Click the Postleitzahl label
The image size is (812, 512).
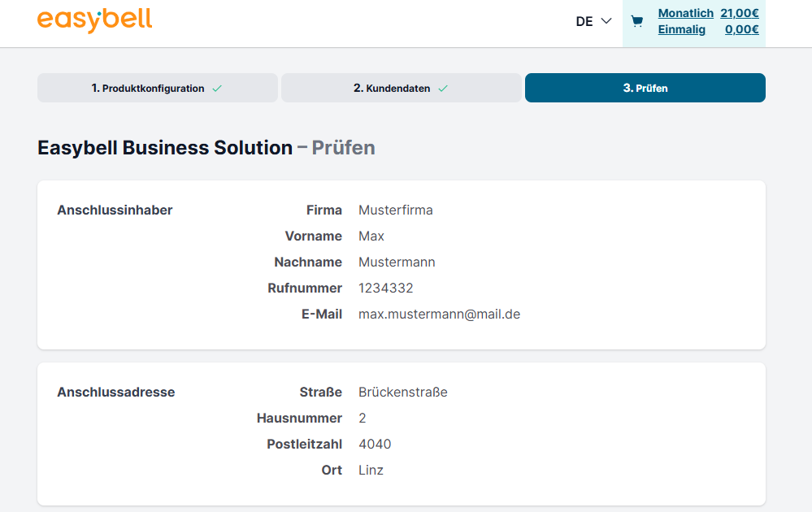tap(305, 445)
